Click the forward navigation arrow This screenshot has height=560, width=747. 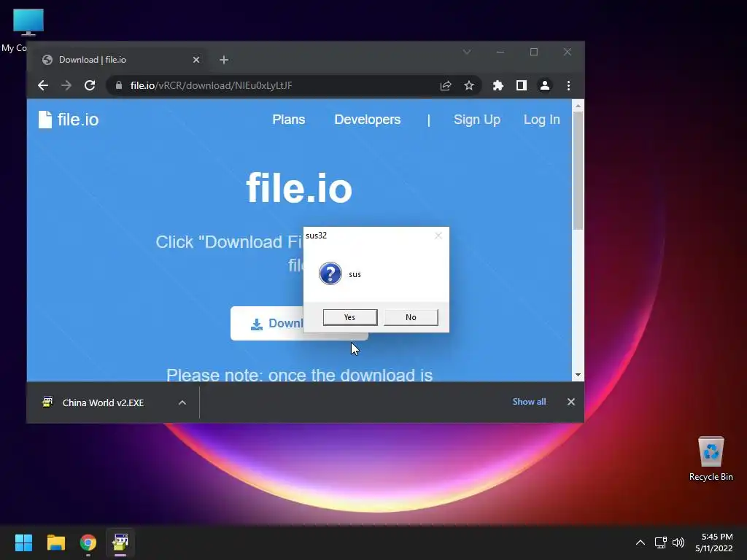tap(66, 86)
